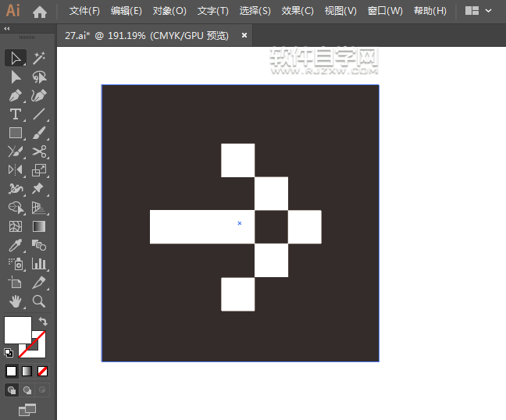506x420 pixels.
Task: Select the Curvature tool
Action: click(39, 96)
